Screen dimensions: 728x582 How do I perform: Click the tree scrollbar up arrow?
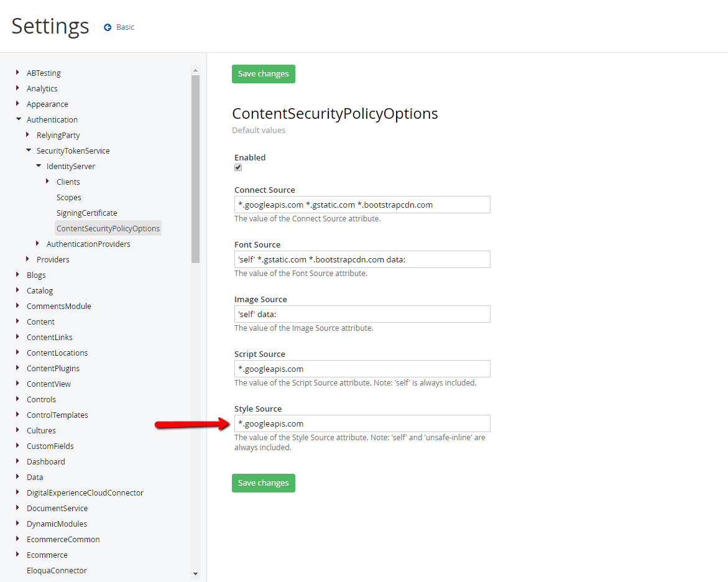pyautogui.click(x=195, y=71)
